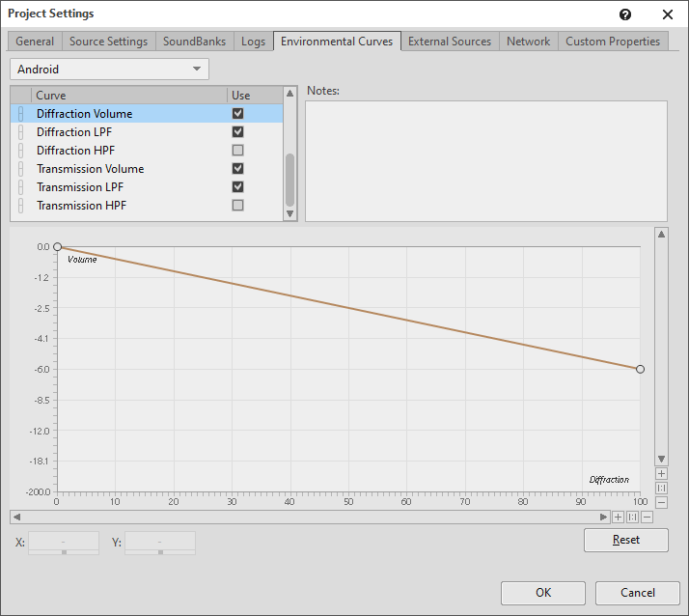Confirm settings with the OK button
The width and height of the screenshot is (689, 616).
tap(543, 593)
